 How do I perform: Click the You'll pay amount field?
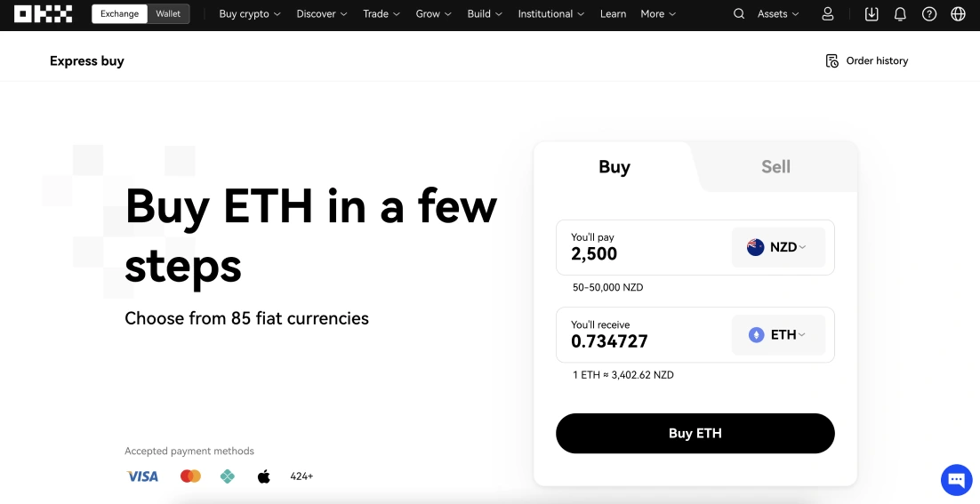[x=644, y=247]
